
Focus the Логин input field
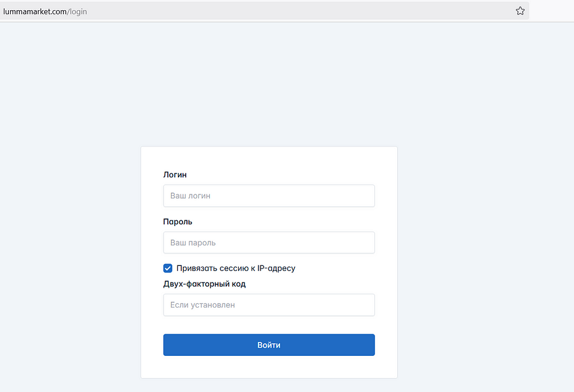[x=269, y=196]
